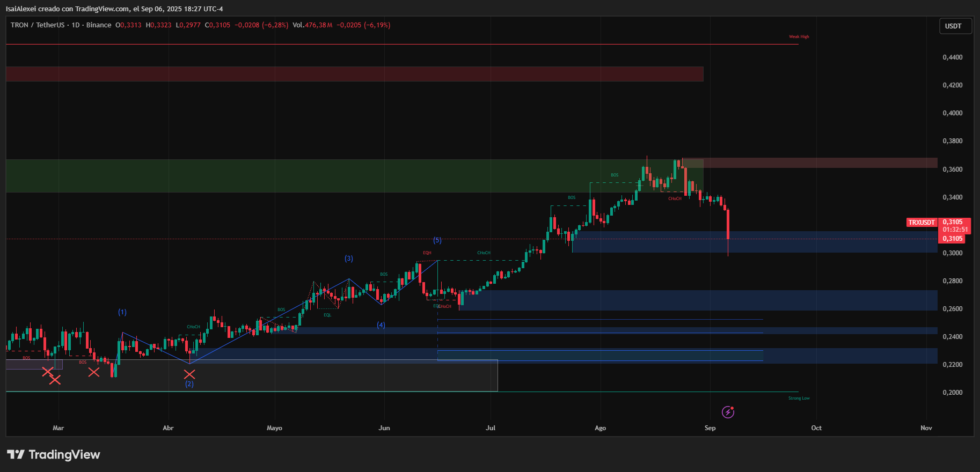
Task: Click the 0,3000 price scale label
Action: (953, 253)
